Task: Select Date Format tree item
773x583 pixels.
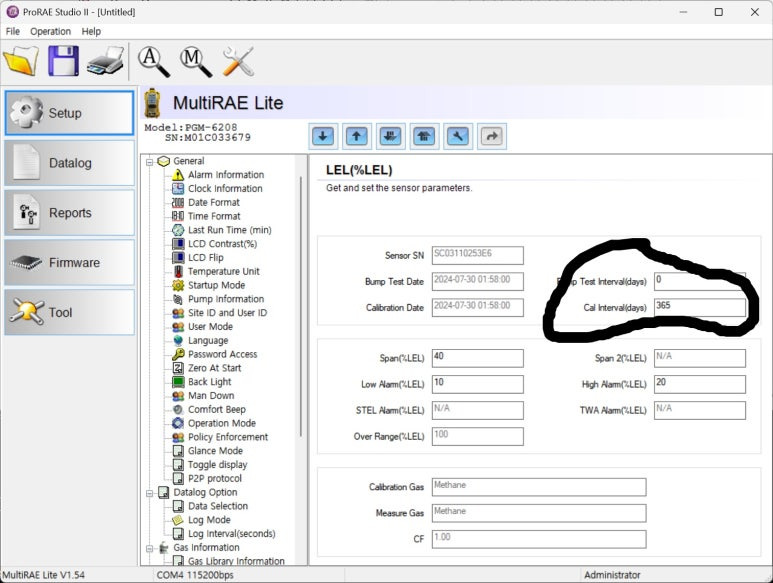Action: 213,202
